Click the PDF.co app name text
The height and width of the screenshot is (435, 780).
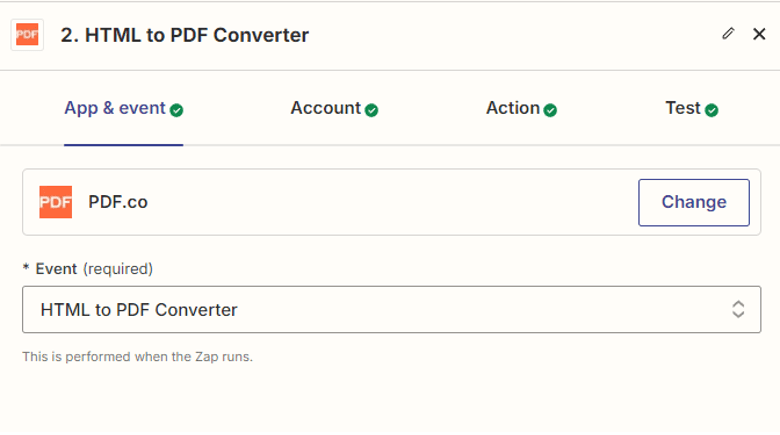[x=118, y=202]
